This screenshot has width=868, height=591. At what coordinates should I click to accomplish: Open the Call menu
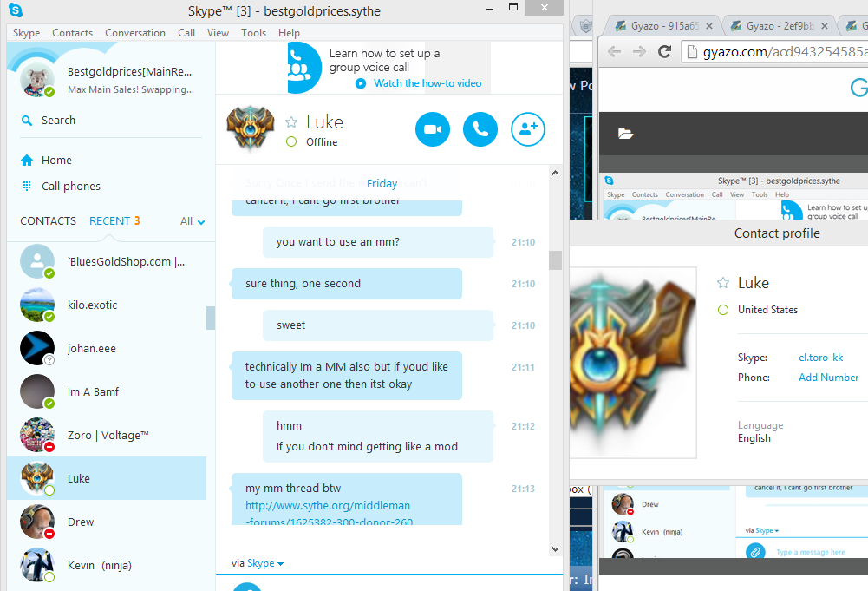coord(186,33)
